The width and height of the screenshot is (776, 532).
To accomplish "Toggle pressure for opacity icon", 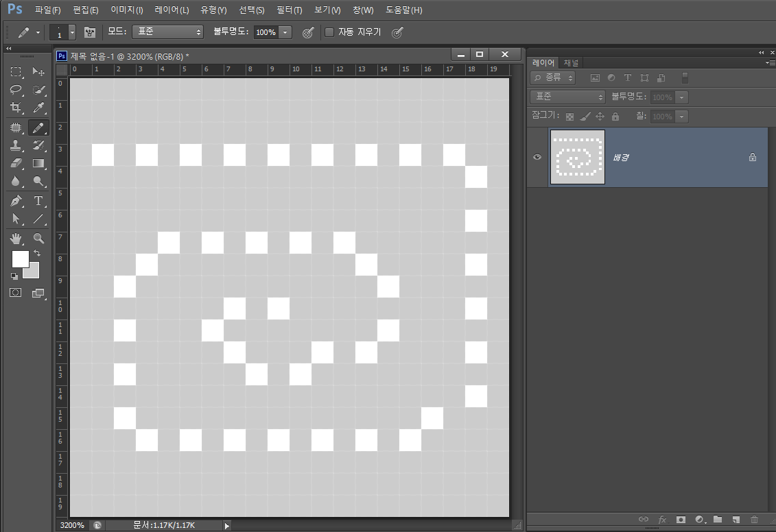I will 308,33.
